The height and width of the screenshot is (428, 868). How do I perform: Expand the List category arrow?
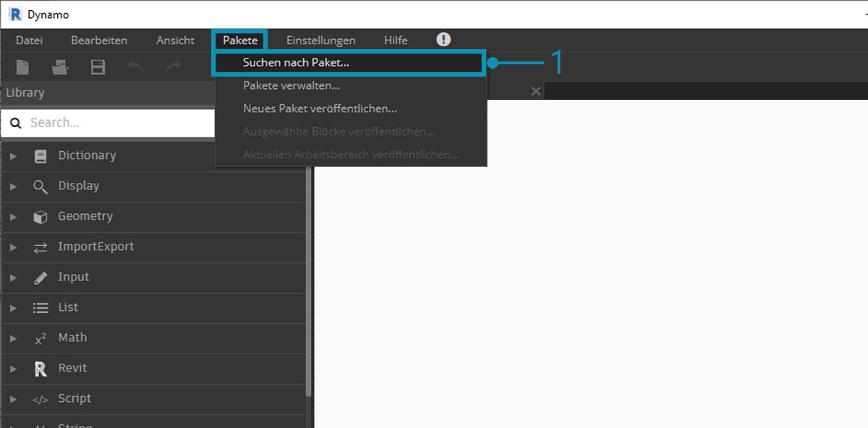coord(13,307)
